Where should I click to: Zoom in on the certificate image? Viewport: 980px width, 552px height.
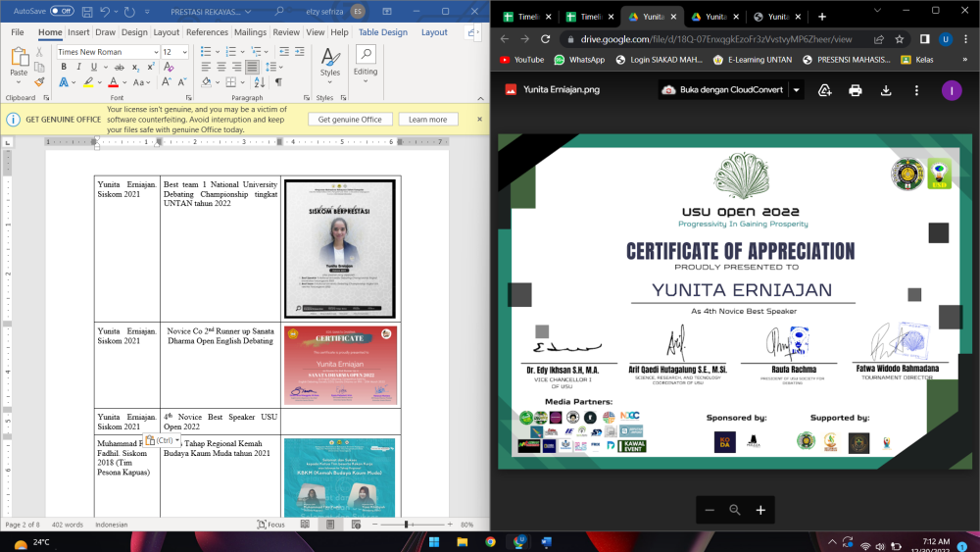coord(760,510)
